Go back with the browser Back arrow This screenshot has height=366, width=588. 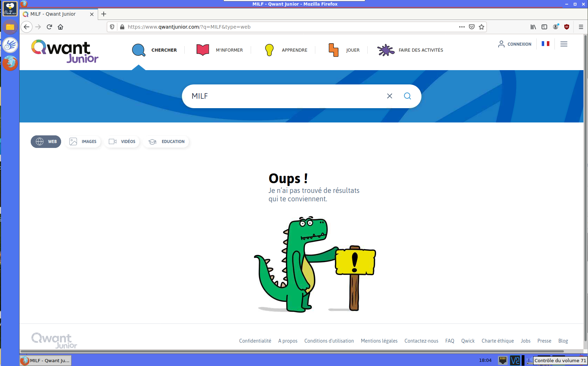tap(27, 27)
